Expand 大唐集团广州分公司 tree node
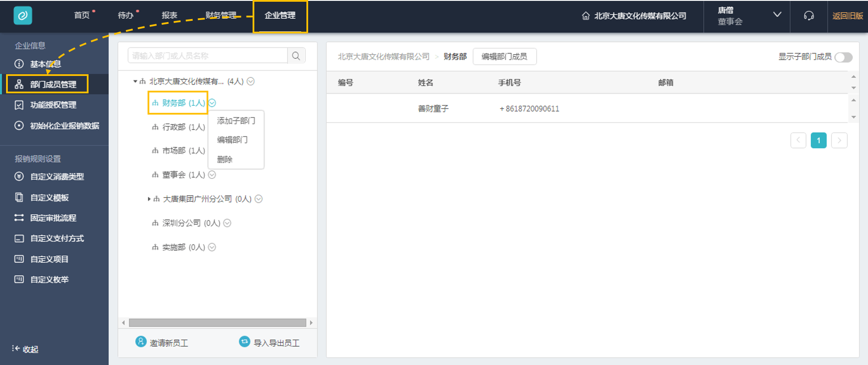 coord(149,199)
